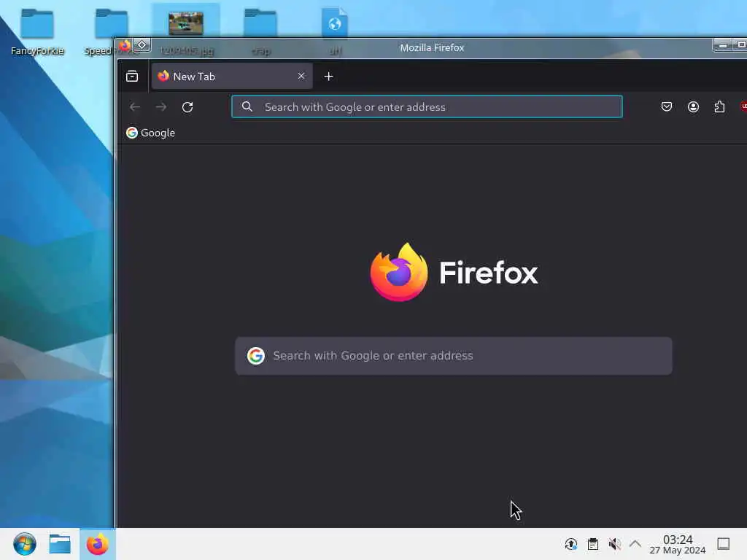747x560 pixels.
Task: Open the Google bookmark in bookmarks bar
Action: [x=150, y=133]
